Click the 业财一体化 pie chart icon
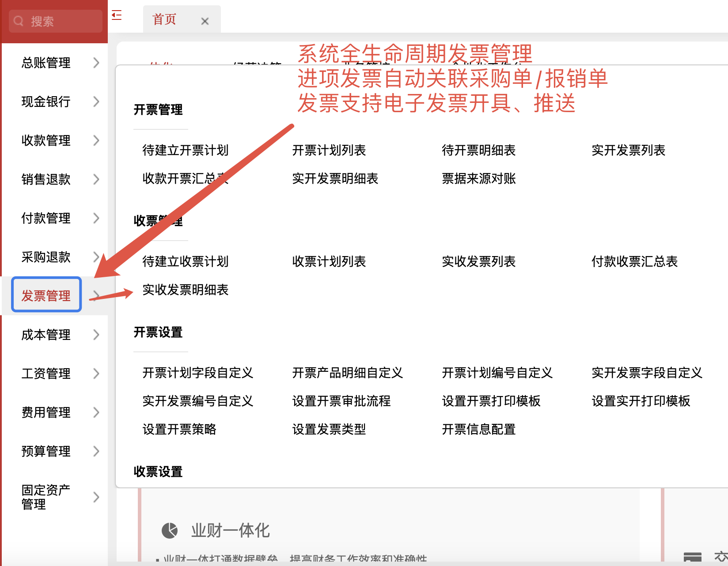 [x=170, y=530]
